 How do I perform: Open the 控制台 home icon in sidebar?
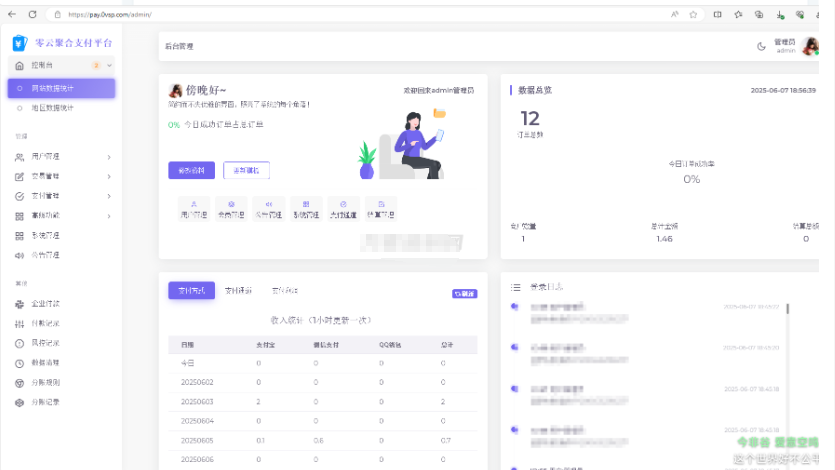[20, 65]
